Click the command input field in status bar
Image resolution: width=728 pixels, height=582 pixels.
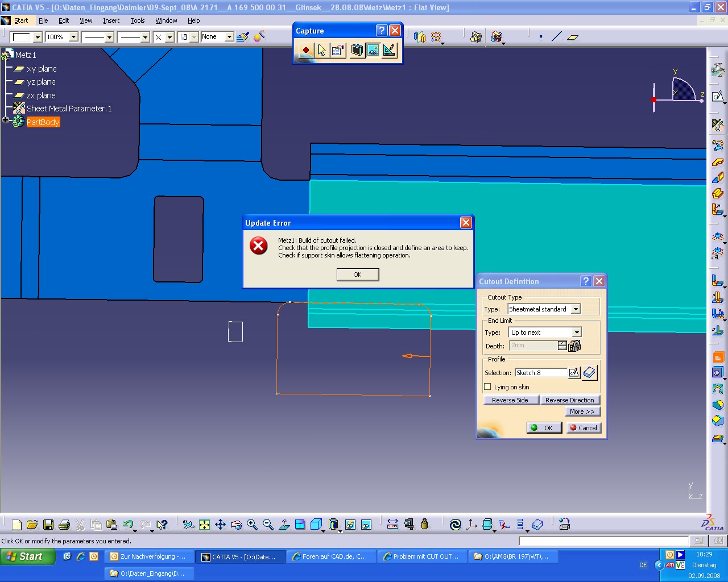pyautogui.click(x=603, y=541)
